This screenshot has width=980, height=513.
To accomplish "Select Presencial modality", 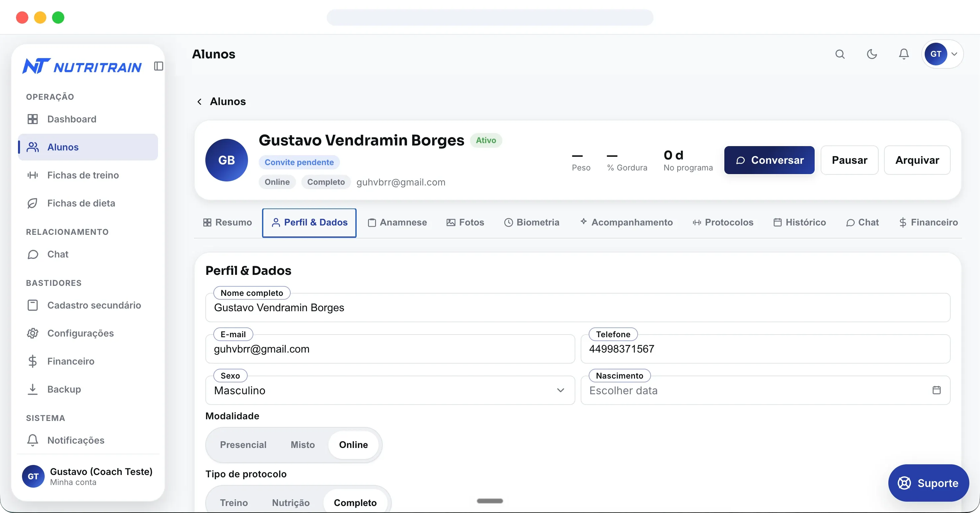I will coord(243,445).
